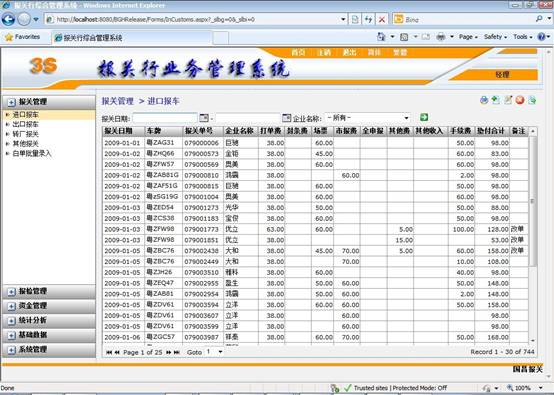Click 退出 in the top orange menu
The height and width of the screenshot is (395, 554).
[x=349, y=53]
